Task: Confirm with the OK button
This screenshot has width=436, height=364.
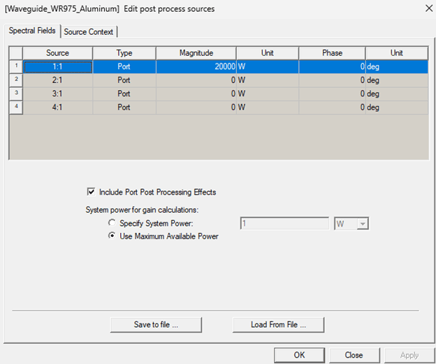Action: (299, 355)
